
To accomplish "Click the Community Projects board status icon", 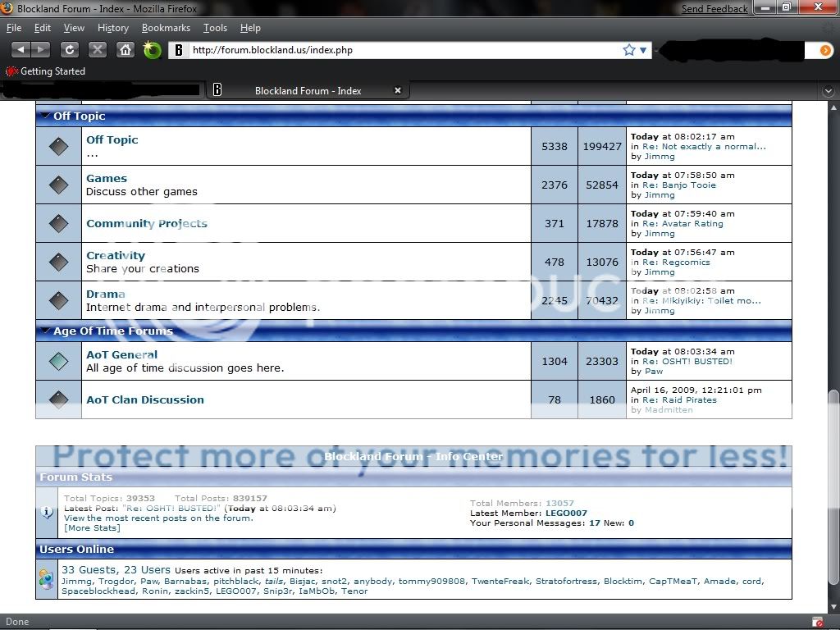I will click(x=58, y=223).
